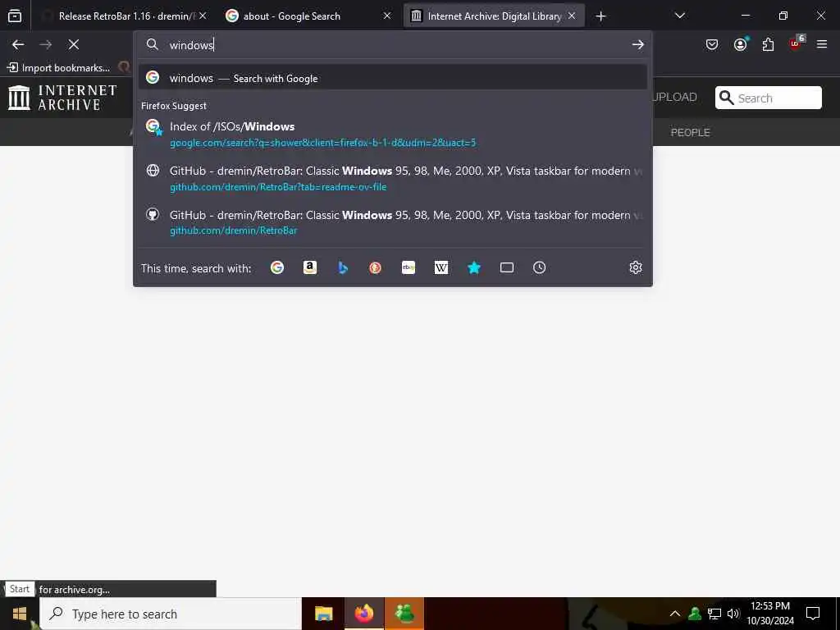The height and width of the screenshot is (630, 840).
Task: Open RetroBar readme-ov-file GitHub suggestion
Action: 393,178
